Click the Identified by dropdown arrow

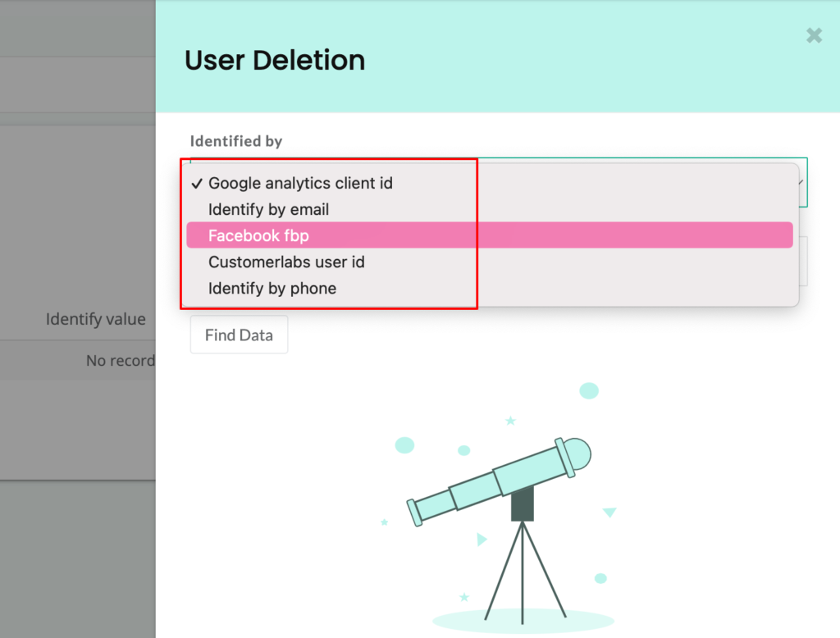click(x=801, y=183)
